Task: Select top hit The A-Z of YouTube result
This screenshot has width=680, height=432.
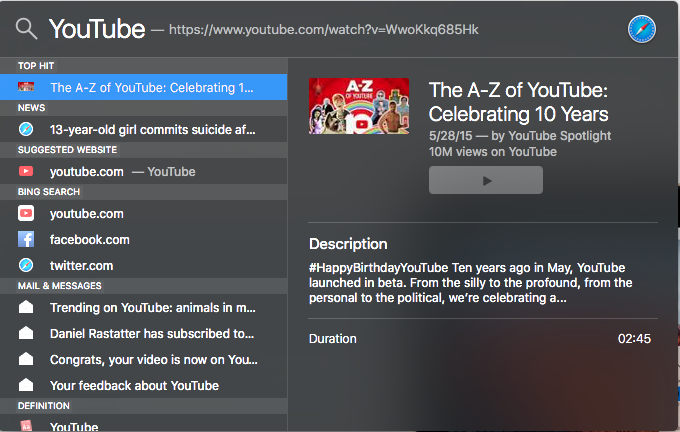Action: [x=144, y=87]
